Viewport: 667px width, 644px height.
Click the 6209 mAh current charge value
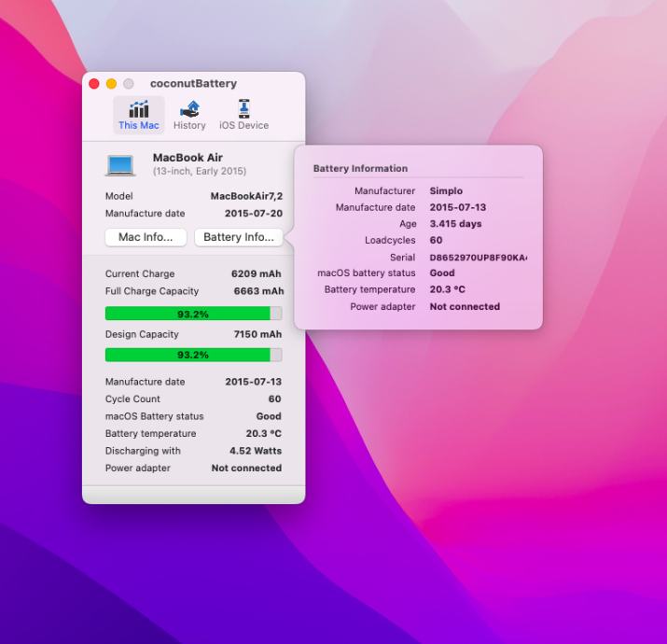click(257, 273)
